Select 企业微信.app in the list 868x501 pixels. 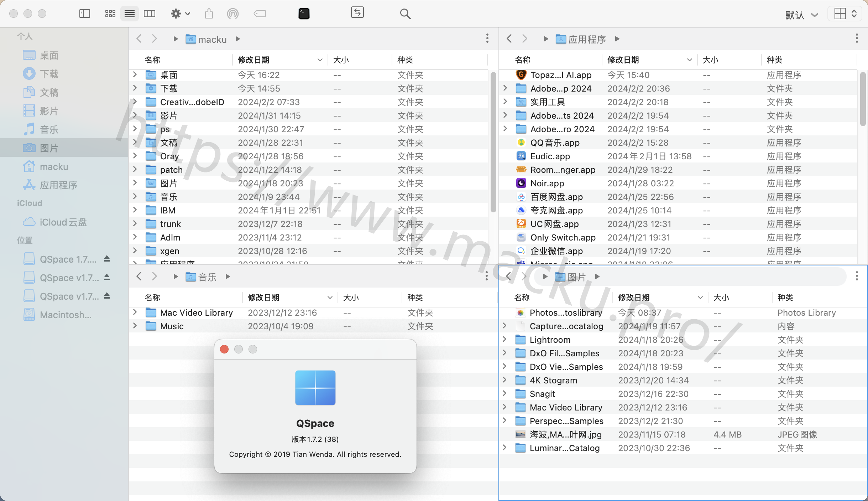click(678, 251)
